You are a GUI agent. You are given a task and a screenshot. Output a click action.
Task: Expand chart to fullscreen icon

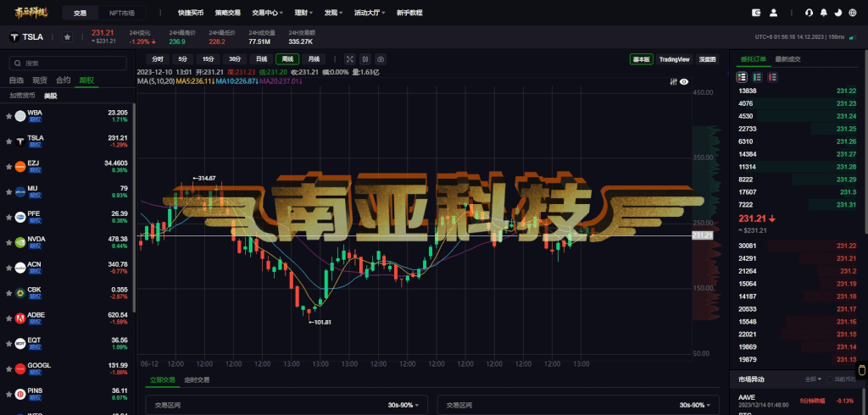pos(349,59)
